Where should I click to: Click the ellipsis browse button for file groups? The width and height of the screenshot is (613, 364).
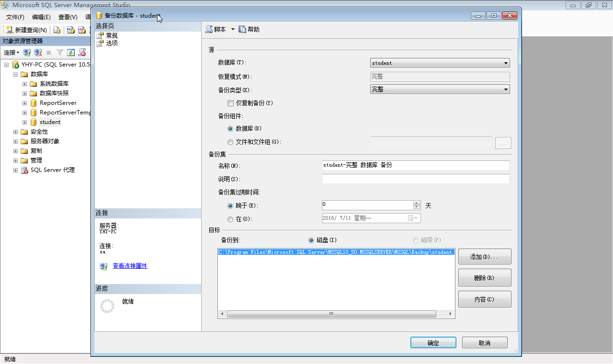click(503, 143)
